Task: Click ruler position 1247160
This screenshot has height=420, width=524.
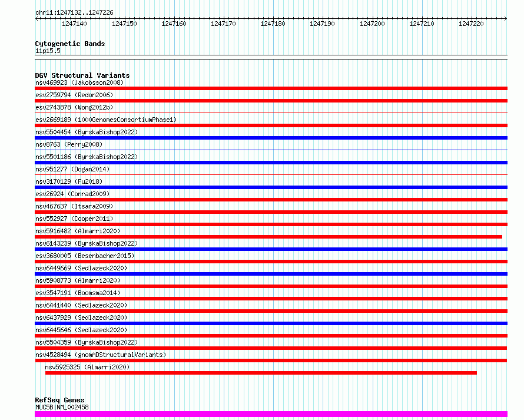Action: pos(174,24)
